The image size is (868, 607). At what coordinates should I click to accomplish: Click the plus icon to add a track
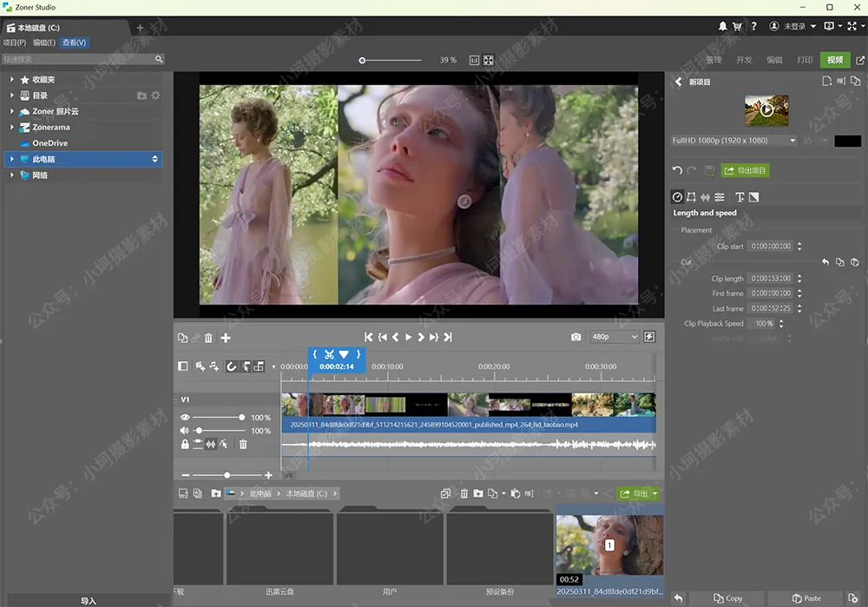226,338
